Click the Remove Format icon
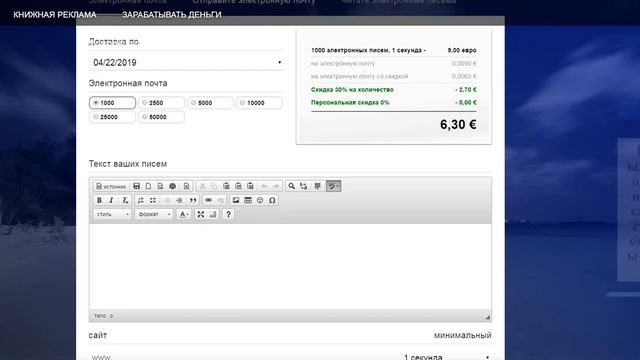Screen dimensions: 640x360 coord(125,200)
